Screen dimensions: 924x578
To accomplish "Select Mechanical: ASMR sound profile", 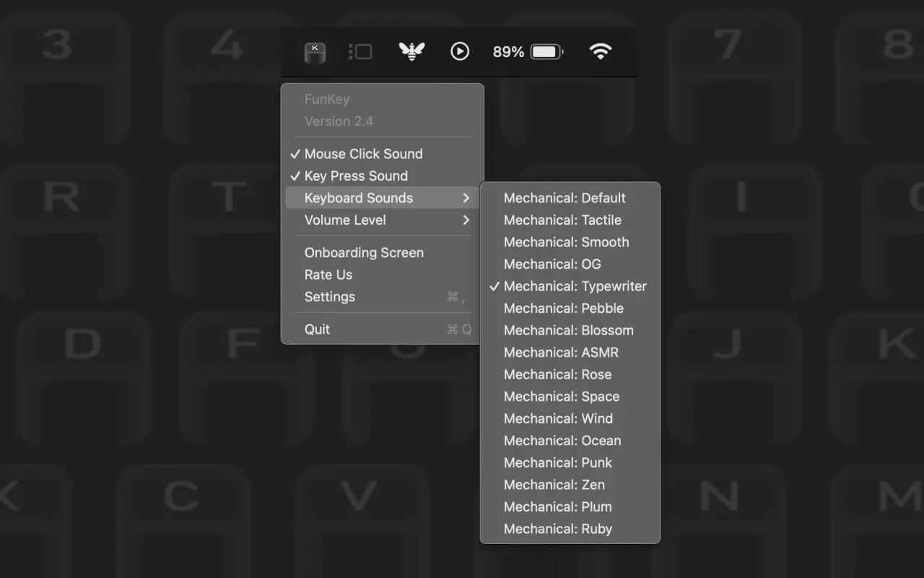I will 561,353.
